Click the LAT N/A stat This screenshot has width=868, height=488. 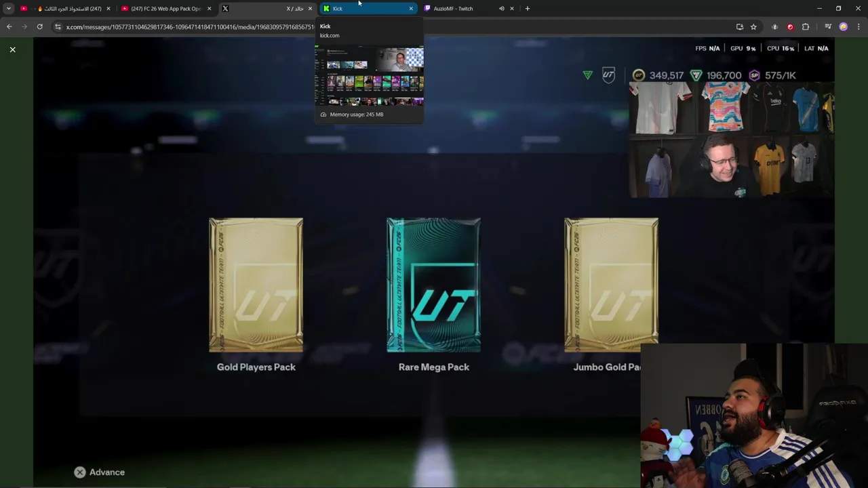pos(816,48)
